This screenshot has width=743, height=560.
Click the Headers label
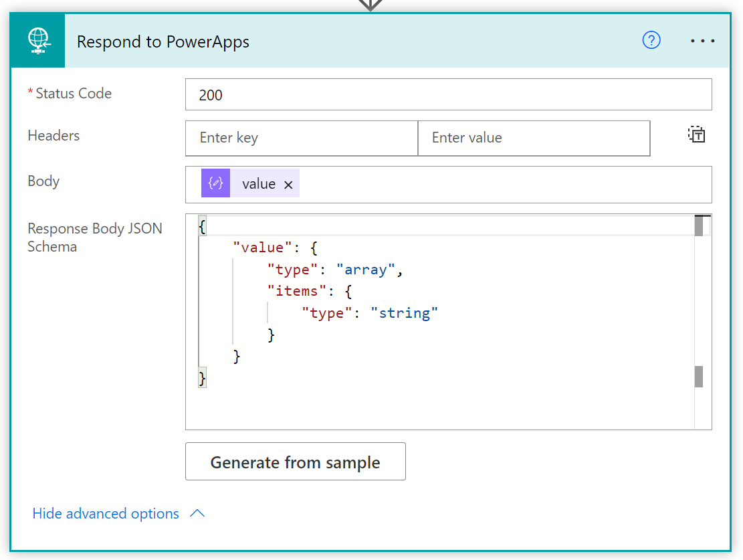pos(54,136)
